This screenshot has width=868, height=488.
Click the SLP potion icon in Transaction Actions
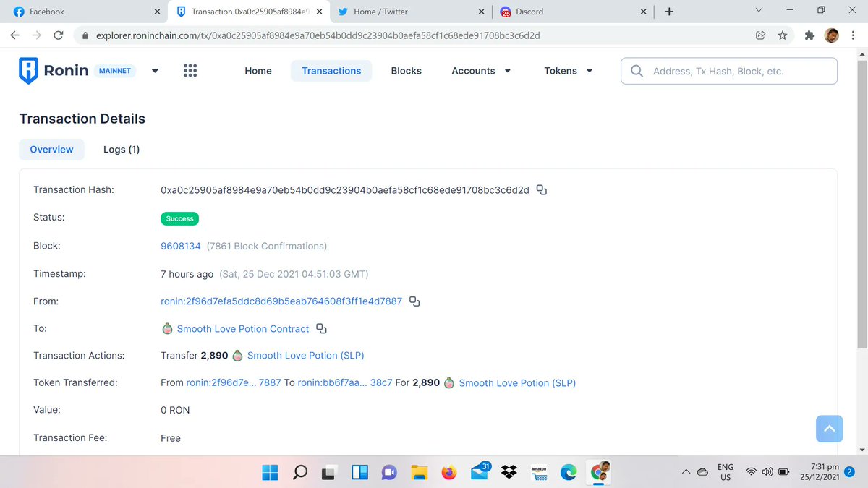[237, 356]
